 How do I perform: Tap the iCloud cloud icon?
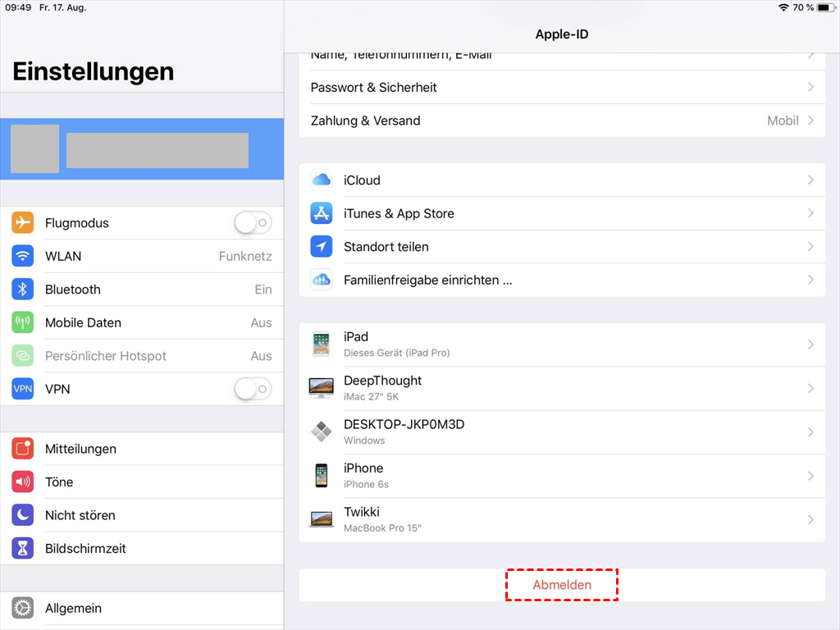click(x=321, y=180)
